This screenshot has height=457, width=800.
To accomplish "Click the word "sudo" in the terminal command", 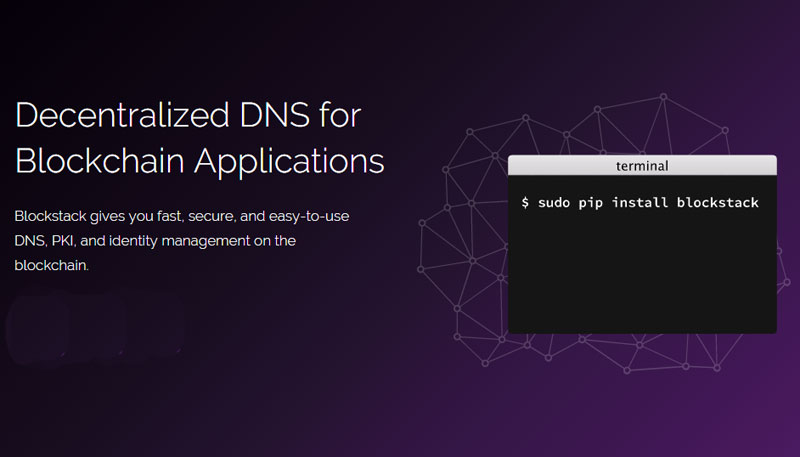I will click(554, 202).
